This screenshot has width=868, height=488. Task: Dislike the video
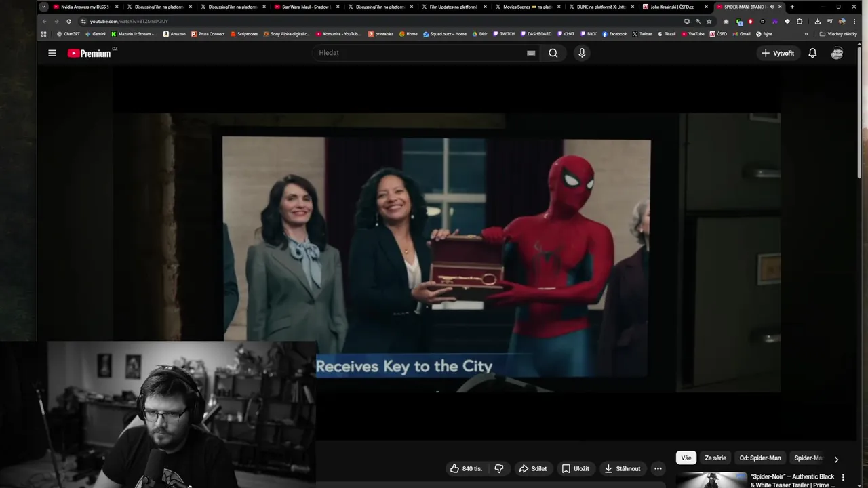[x=499, y=468]
